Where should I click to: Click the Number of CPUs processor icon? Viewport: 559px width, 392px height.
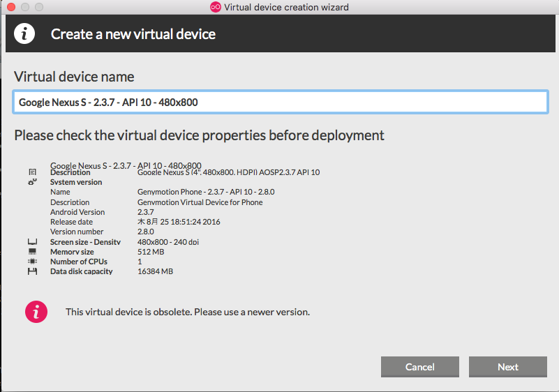pyautogui.click(x=32, y=261)
